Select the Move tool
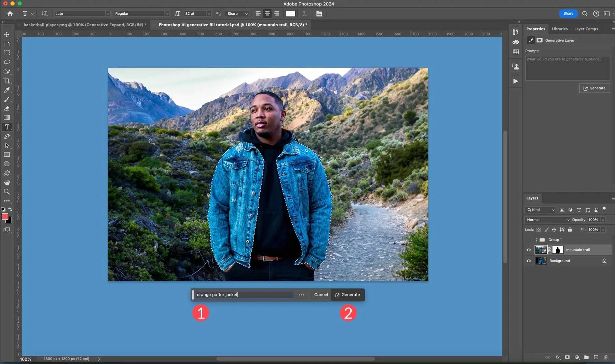Viewport: 615px width, 364px height. (7, 34)
